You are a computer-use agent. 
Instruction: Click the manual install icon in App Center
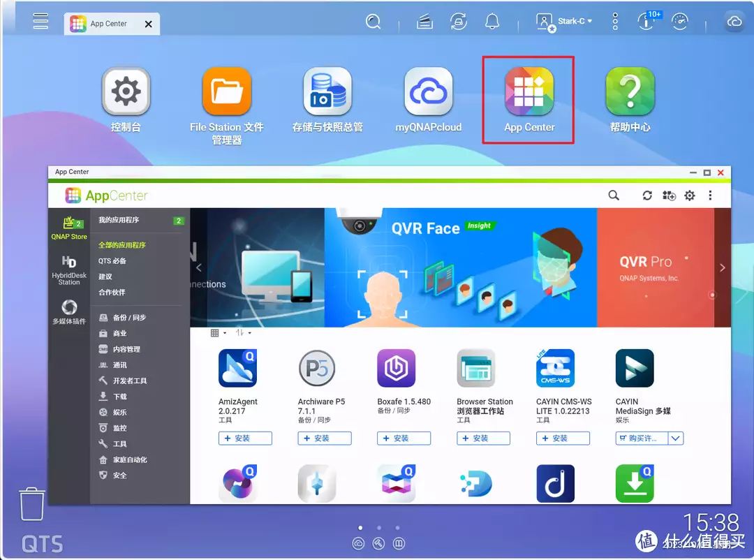[x=669, y=196]
